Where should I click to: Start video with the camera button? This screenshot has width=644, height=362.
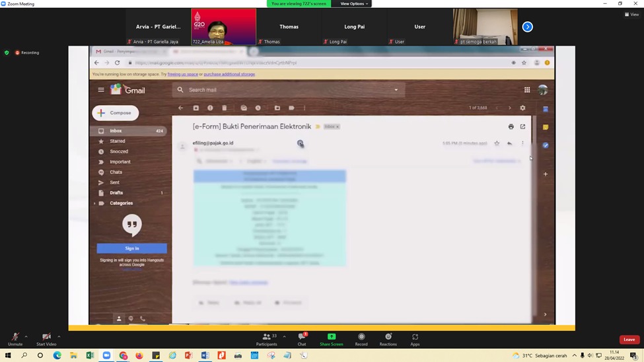point(46,339)
